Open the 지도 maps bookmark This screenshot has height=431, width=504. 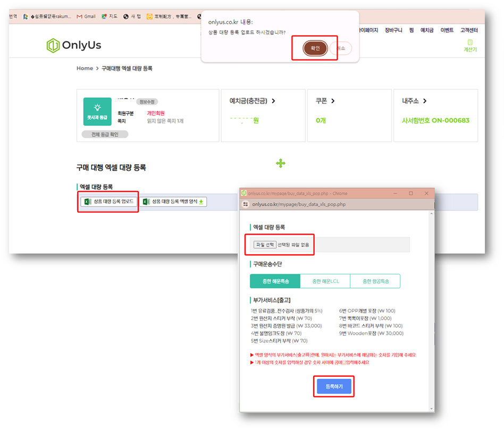109,16
